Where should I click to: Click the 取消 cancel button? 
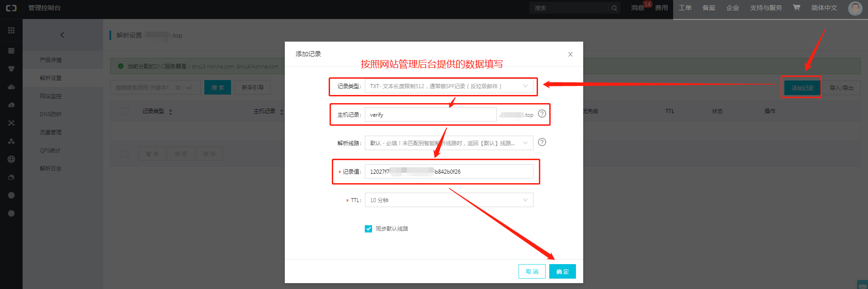(532, 271)
